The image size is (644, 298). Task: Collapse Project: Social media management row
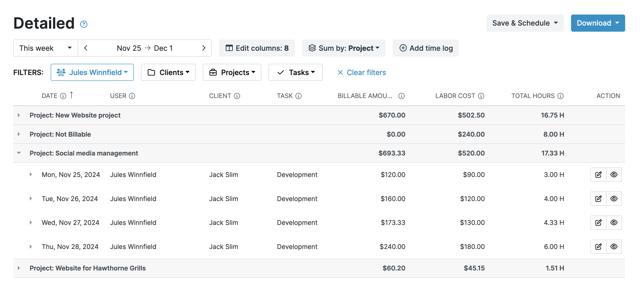pos(19,153)
